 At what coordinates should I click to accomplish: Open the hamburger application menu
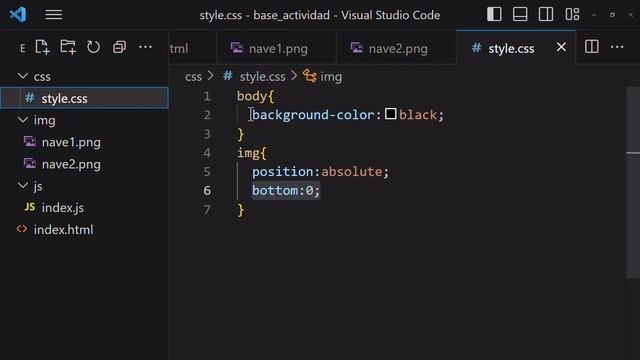(x=53, y=15)
